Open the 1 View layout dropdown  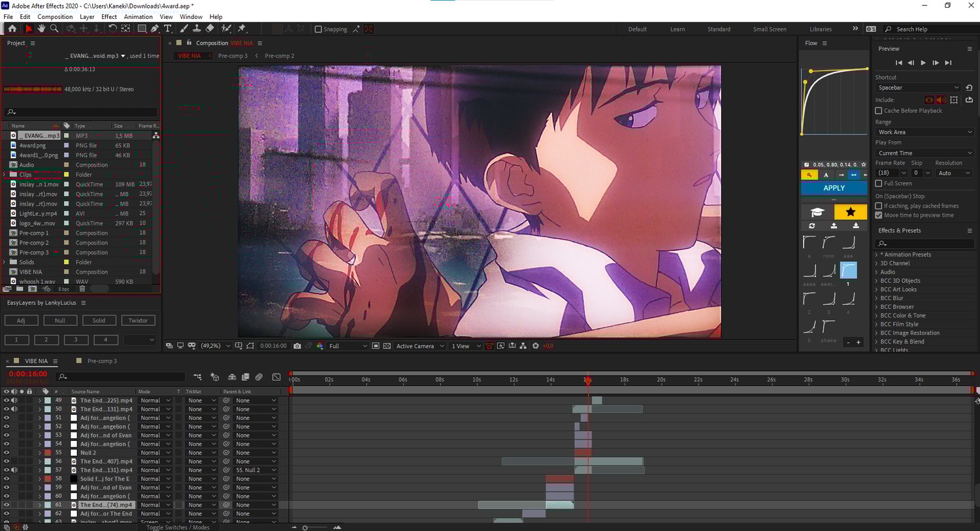coord(466,346)
